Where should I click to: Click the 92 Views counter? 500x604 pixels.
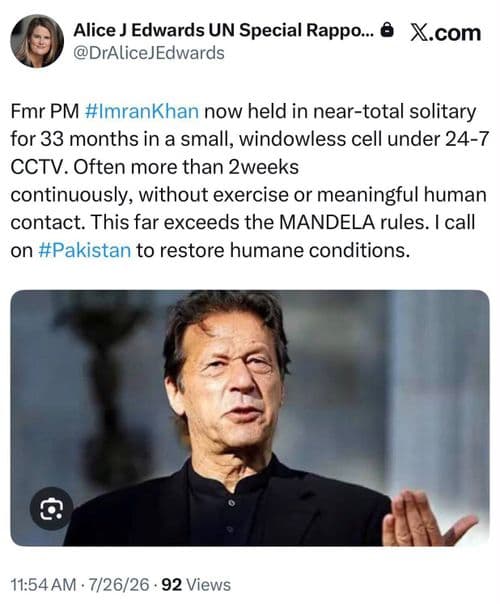coord(196,585)
